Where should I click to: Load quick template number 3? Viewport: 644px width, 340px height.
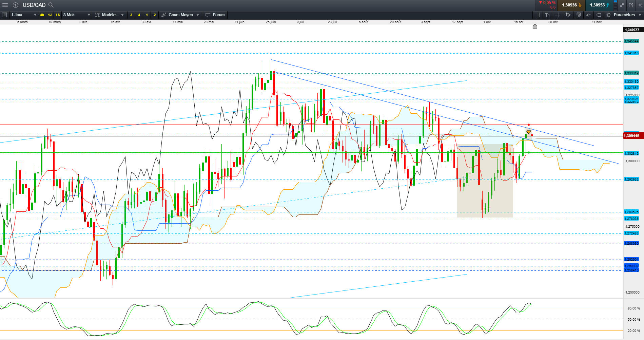pos(131,15)
